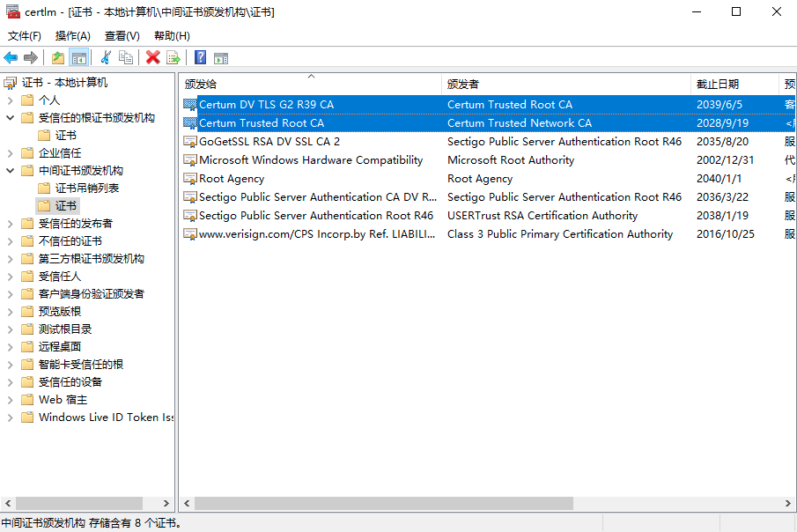Open the 操作(A) menu

[72, 36]
